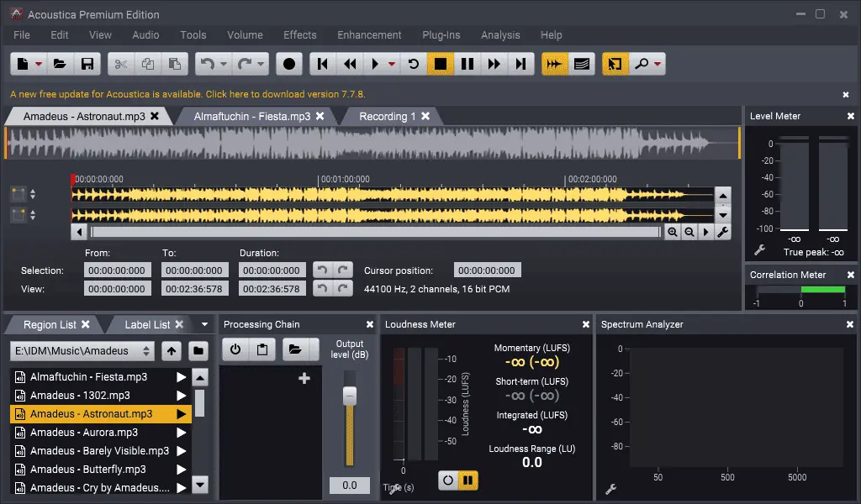The image size is (861, 504).
Task: Paste into the Processing Chain clipboard button
Action: tap(262, 349)
